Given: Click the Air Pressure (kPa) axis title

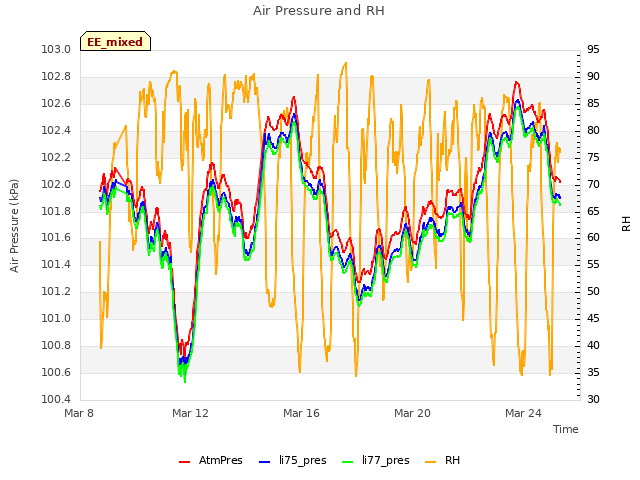Looking at the screenshot, I should coord(14,225).
